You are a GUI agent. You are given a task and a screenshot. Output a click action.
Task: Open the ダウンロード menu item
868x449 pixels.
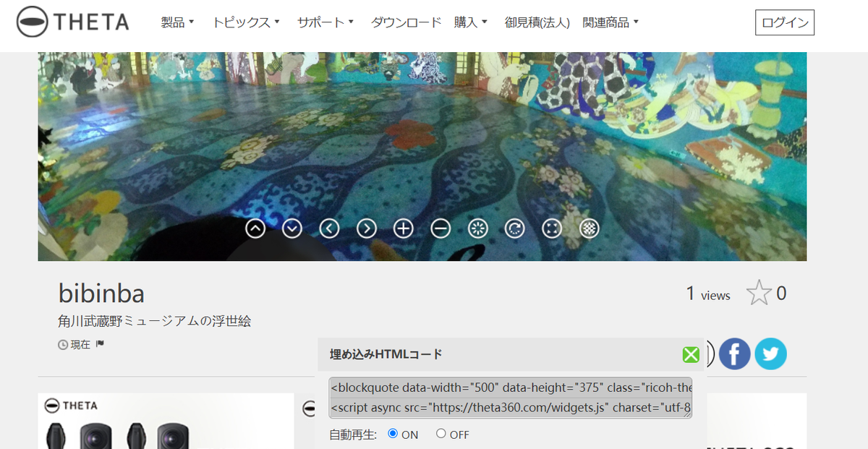coord(406,22)
